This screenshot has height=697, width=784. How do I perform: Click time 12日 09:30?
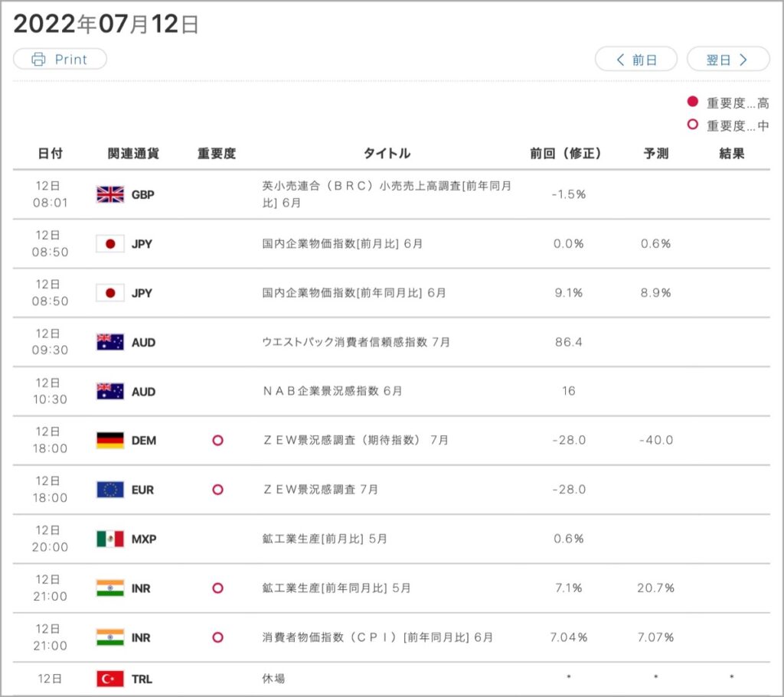pos(50,342)
